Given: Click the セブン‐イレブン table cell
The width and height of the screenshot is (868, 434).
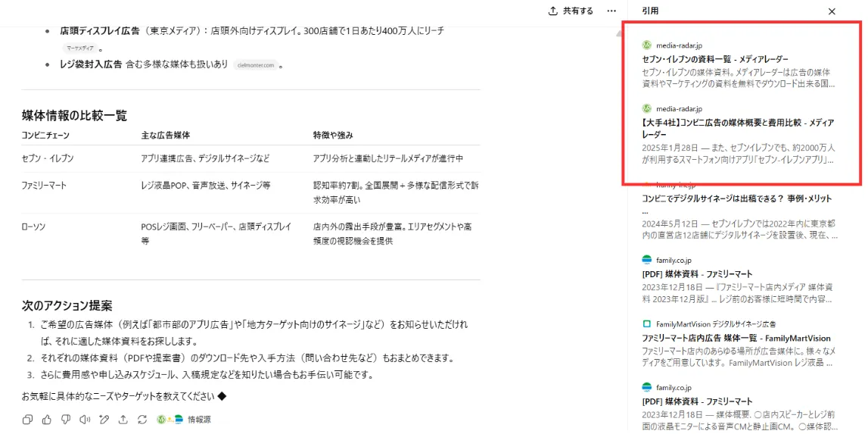Looking at the screenshot, I should (x=48, y=158).
